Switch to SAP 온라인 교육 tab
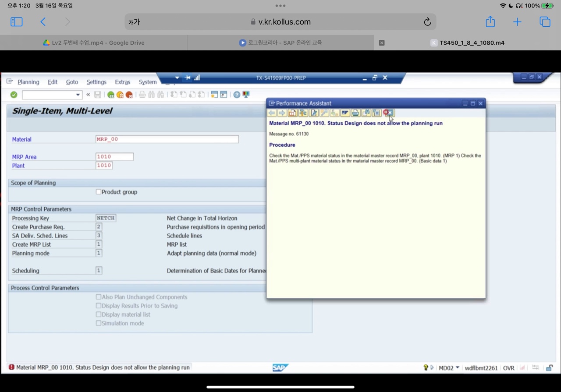Viewport: 561px width, 392px height. 280,42
